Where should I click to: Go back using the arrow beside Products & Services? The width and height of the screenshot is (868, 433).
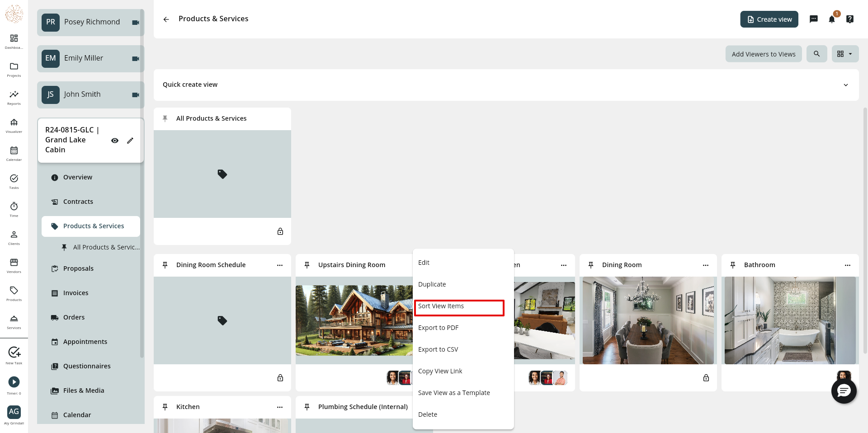pyautogui.click(x=166, y=19)
